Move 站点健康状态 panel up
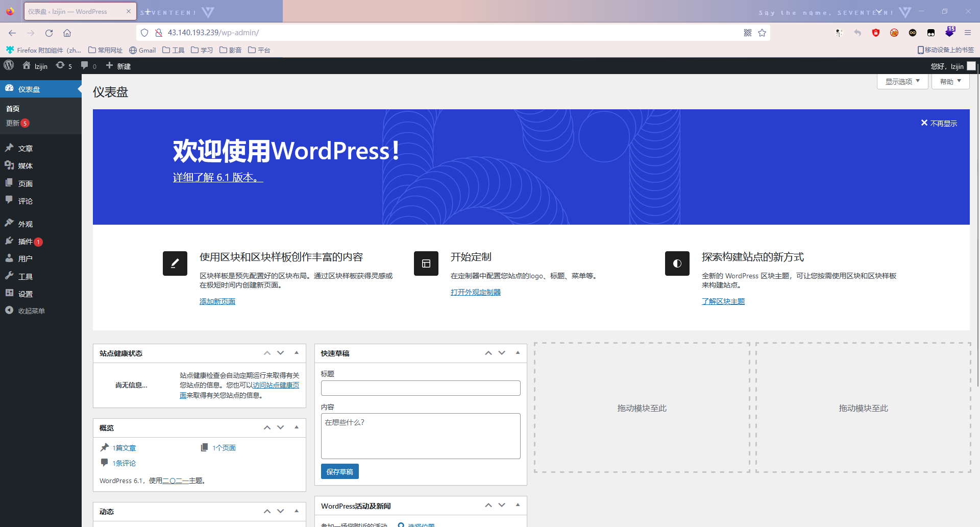980x527 pixels. click(x=267, y=353)
